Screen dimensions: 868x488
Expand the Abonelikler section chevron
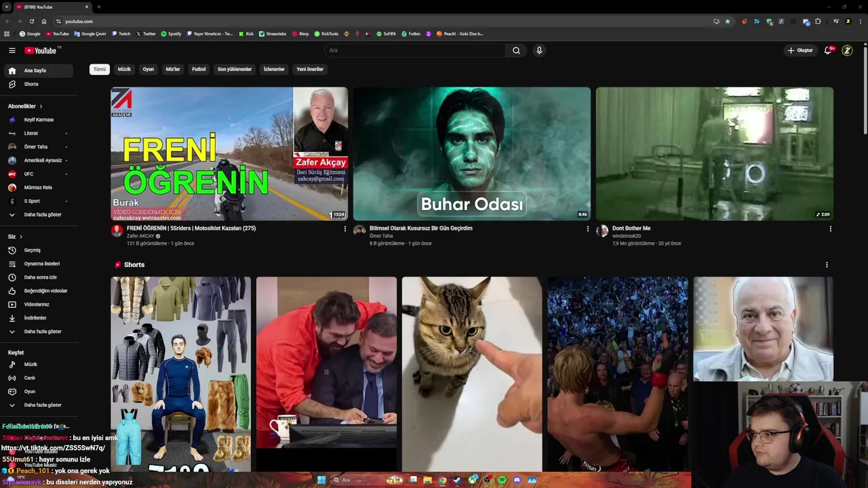(x=41, y=106)
